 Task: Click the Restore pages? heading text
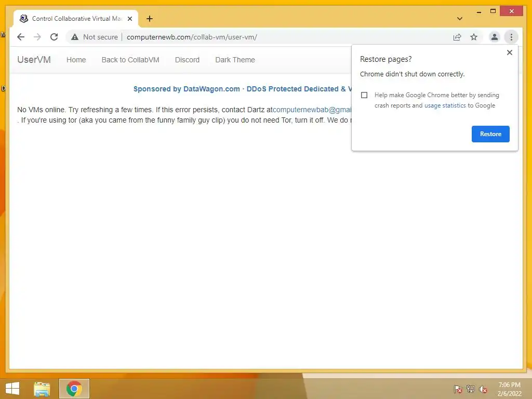coord(386,59)
